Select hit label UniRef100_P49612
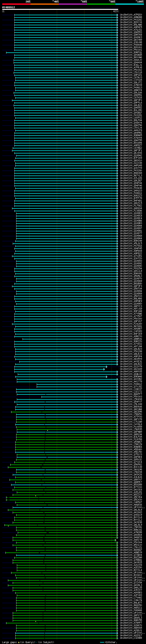Screen dimensions: 146x644 tap(131, 384)
